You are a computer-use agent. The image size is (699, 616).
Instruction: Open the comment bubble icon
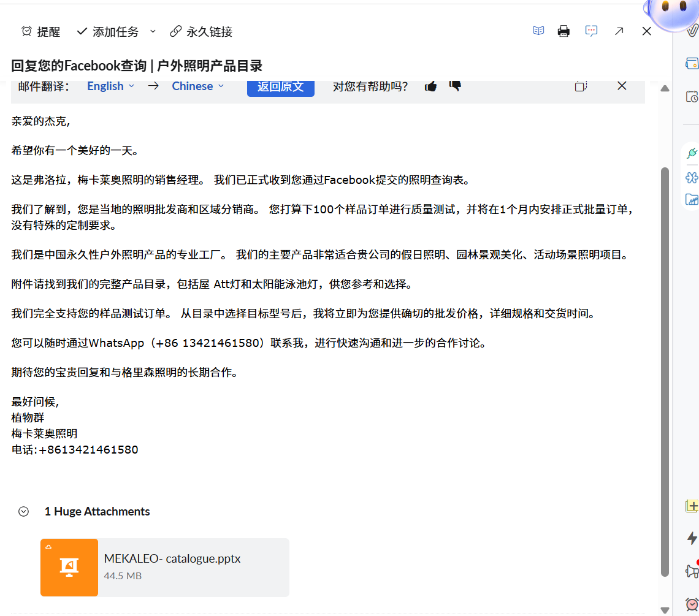tap(591, 31)
